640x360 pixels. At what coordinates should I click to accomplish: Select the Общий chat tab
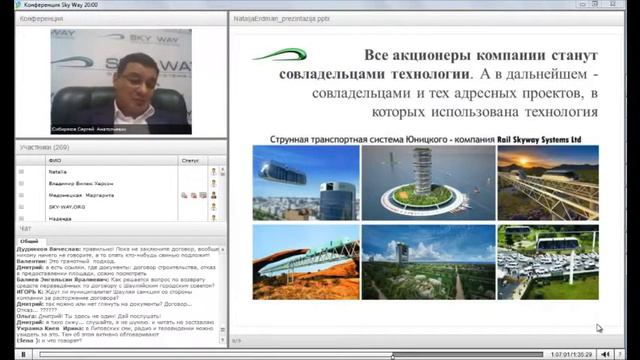[29, 241]
